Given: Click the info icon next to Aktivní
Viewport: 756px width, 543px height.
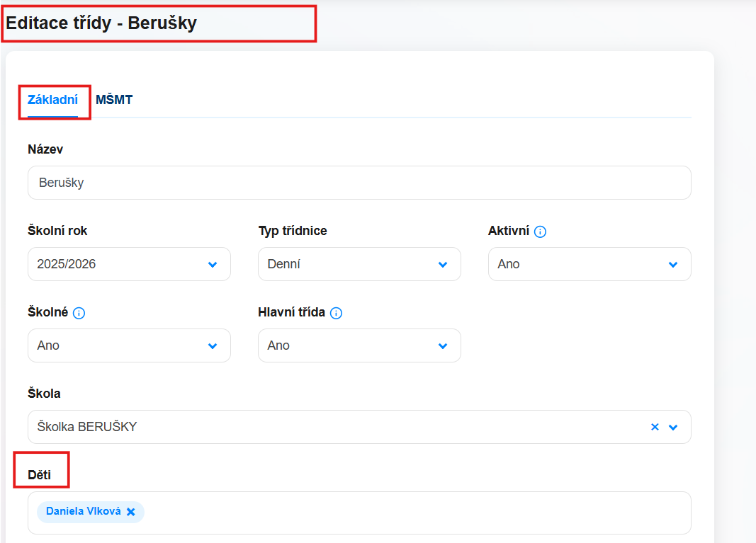Looking at the screenshot, I should pos(540,232).
